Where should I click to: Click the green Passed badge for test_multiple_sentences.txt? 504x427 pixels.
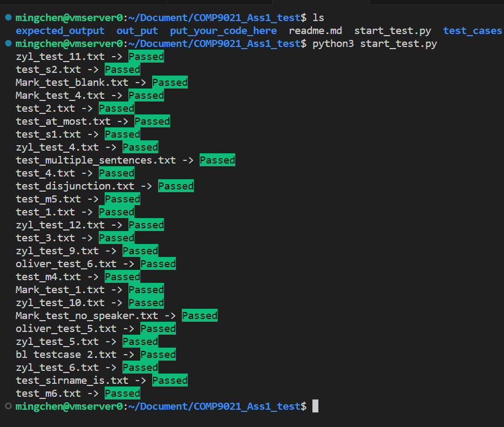217,160
